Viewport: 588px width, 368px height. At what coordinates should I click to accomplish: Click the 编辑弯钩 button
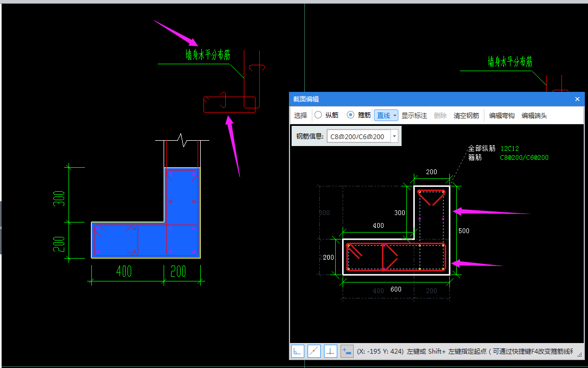pyautogui.click(x=501, y=115)
